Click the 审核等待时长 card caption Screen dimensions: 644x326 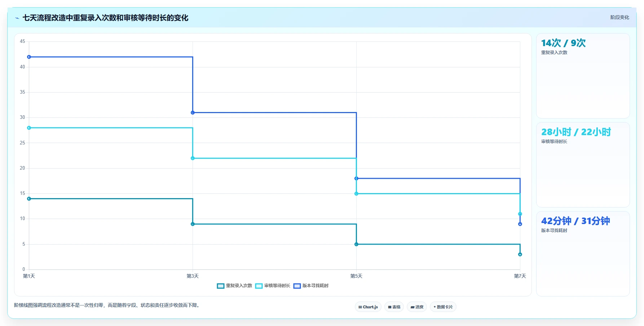pyautogui.click(x=554, y=142)
